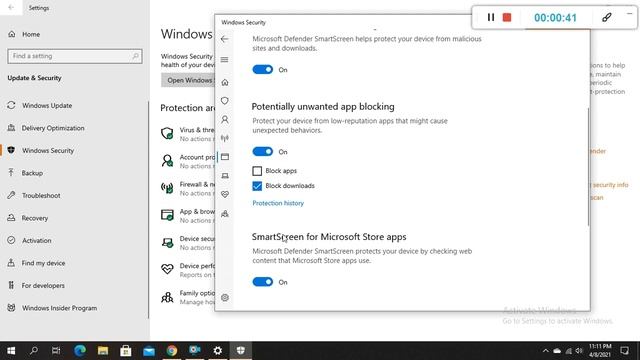640x360 pixels.
Task: Open App & browser control area in Settings
Action: (x=187, y=216)
